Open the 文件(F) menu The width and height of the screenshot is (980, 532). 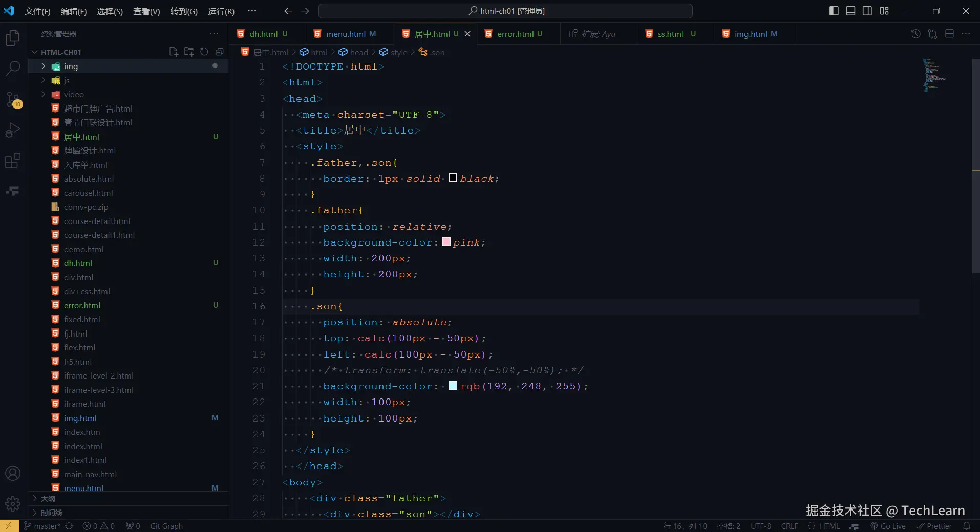[x=37, y=11]
